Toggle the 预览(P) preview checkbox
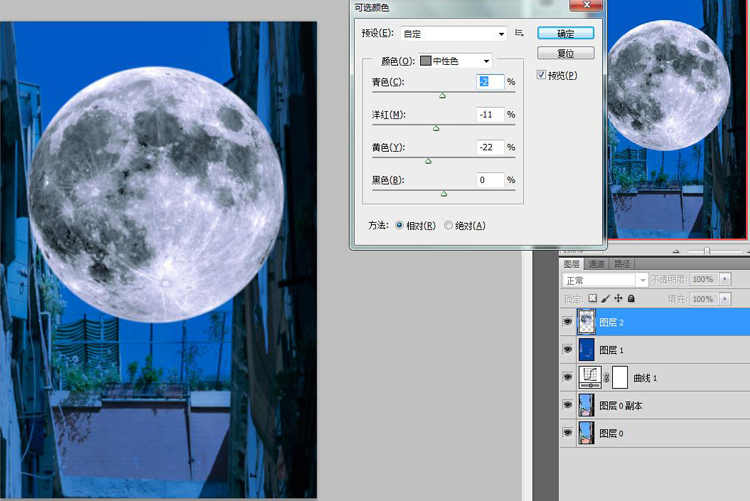 point(541,75)
